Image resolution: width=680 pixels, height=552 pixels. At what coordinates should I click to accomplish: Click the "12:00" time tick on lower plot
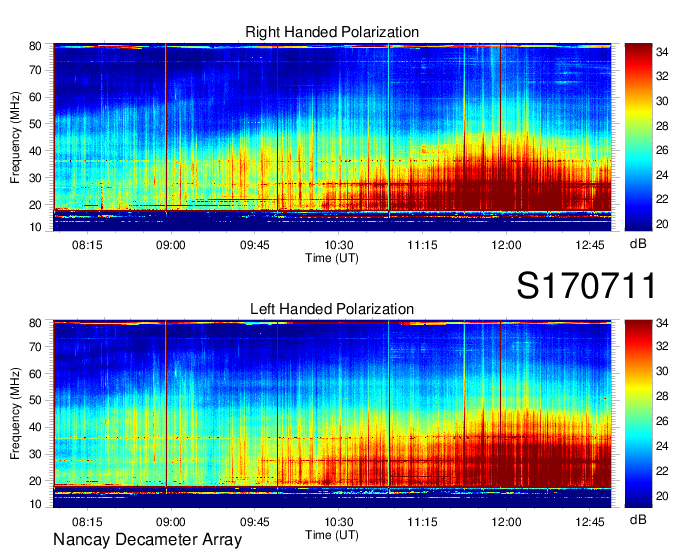pos(506,522)
